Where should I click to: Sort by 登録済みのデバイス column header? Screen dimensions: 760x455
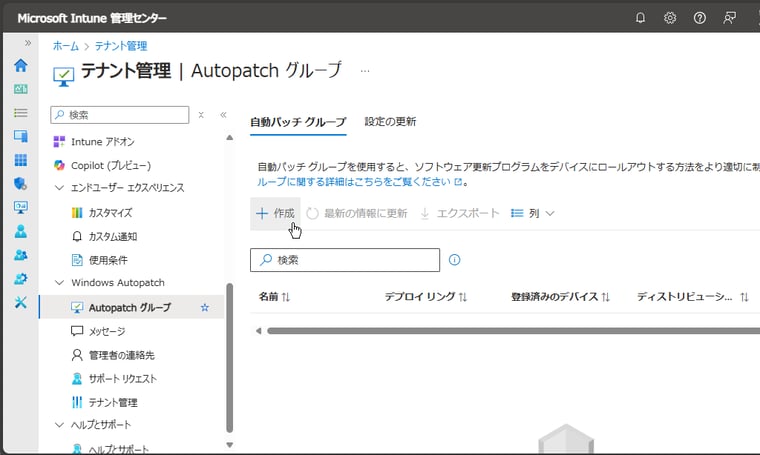click(x=560, y=297)
